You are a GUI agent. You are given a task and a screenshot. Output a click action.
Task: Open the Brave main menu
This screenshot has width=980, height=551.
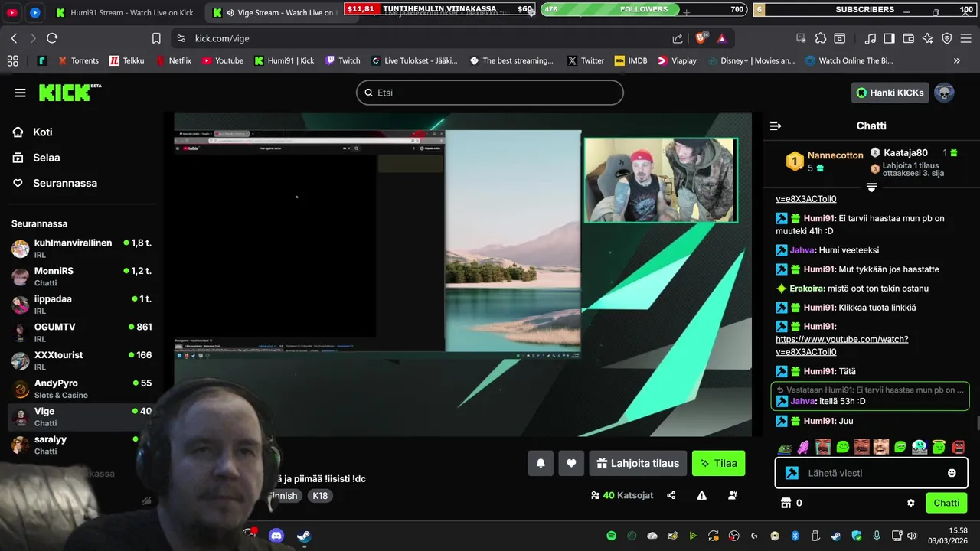[966, 38]
